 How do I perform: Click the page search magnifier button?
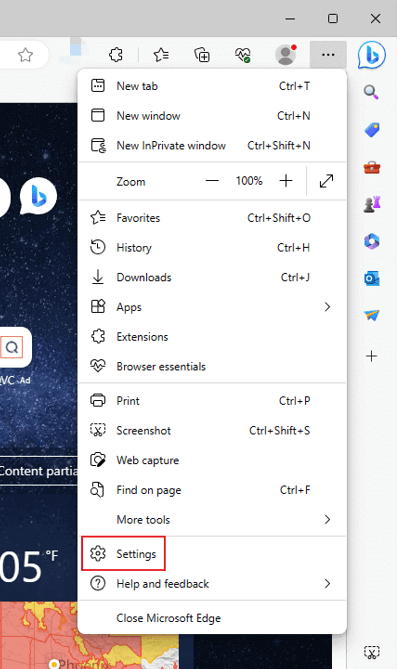[12, 347]
